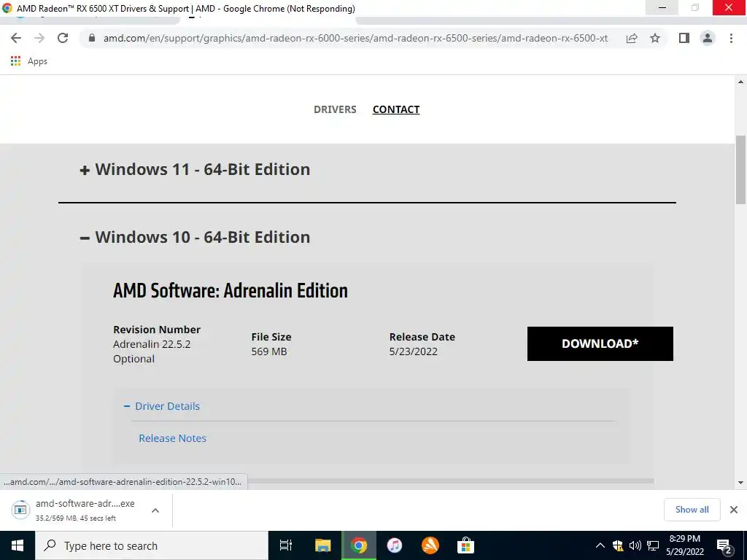Select AMD Software: Adrenalin Edition heading
Image resolution: width=747 pixels, height=560 pixels.
click(x=231, y=290)
